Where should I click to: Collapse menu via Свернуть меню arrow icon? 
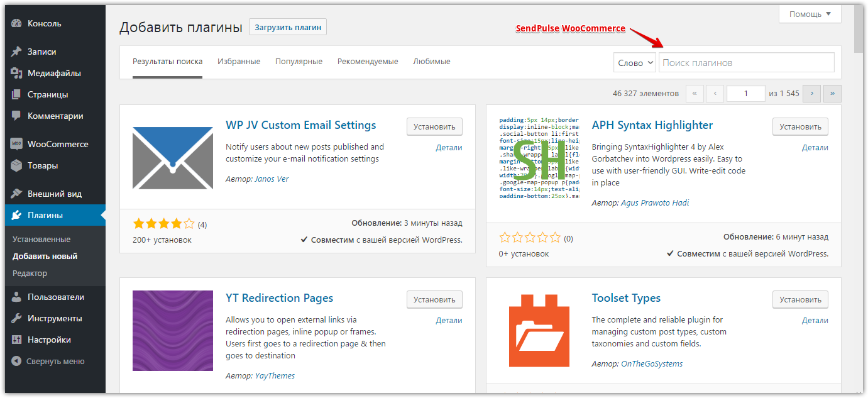(x=17, y=362)
